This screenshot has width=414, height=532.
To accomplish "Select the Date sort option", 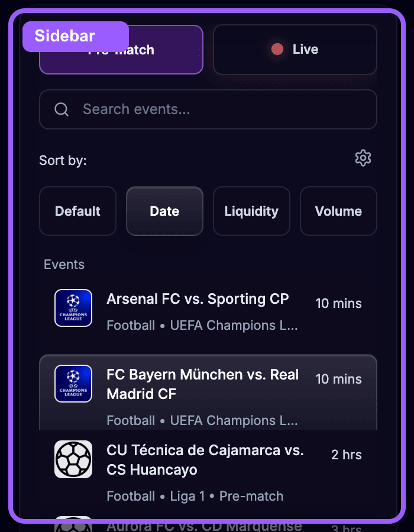I will tap(164, 211).
